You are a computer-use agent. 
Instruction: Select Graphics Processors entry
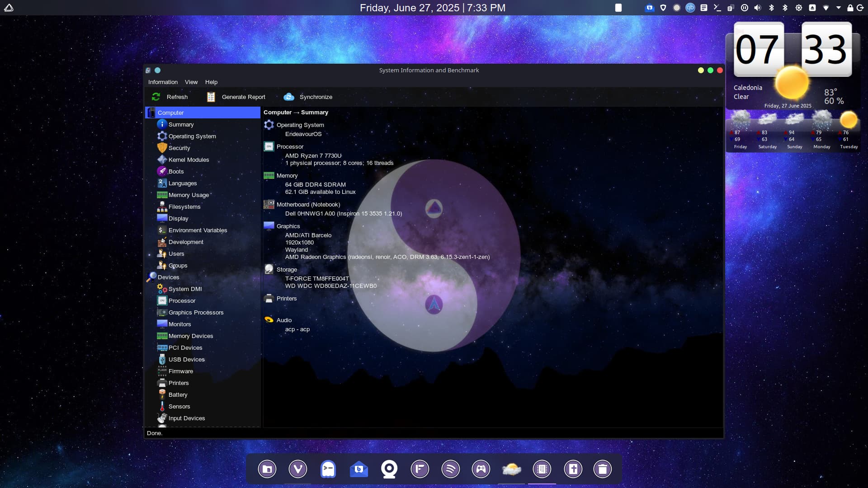point(196,312)
